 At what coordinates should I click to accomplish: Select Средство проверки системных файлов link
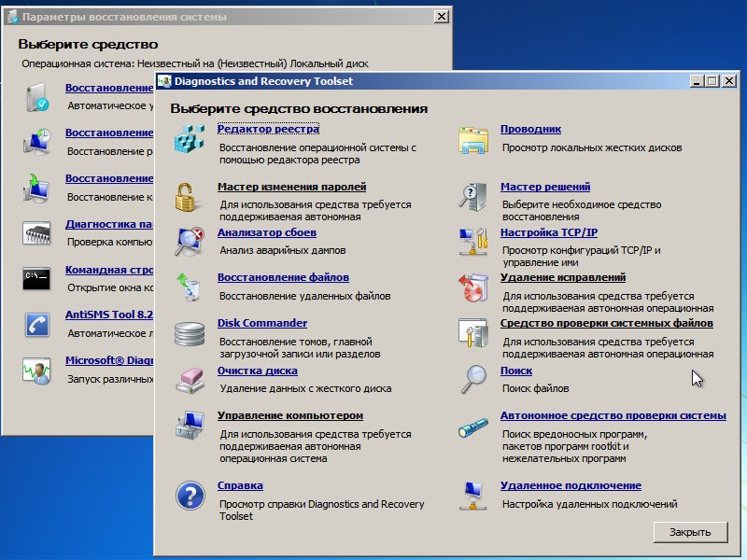tap(606, 323)
